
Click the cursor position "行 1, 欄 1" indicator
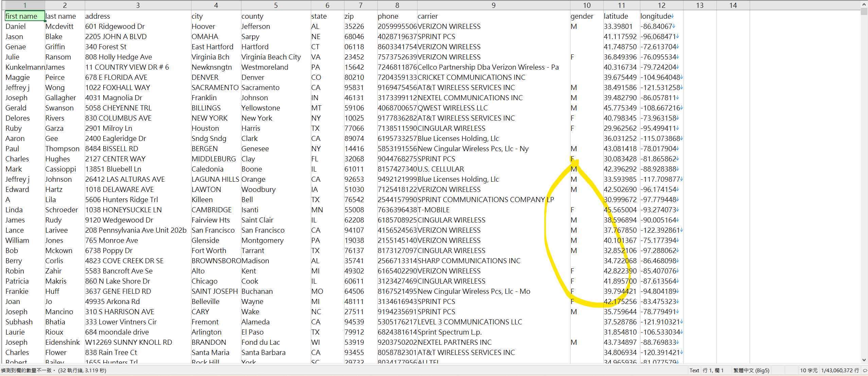tap(713, 370)
